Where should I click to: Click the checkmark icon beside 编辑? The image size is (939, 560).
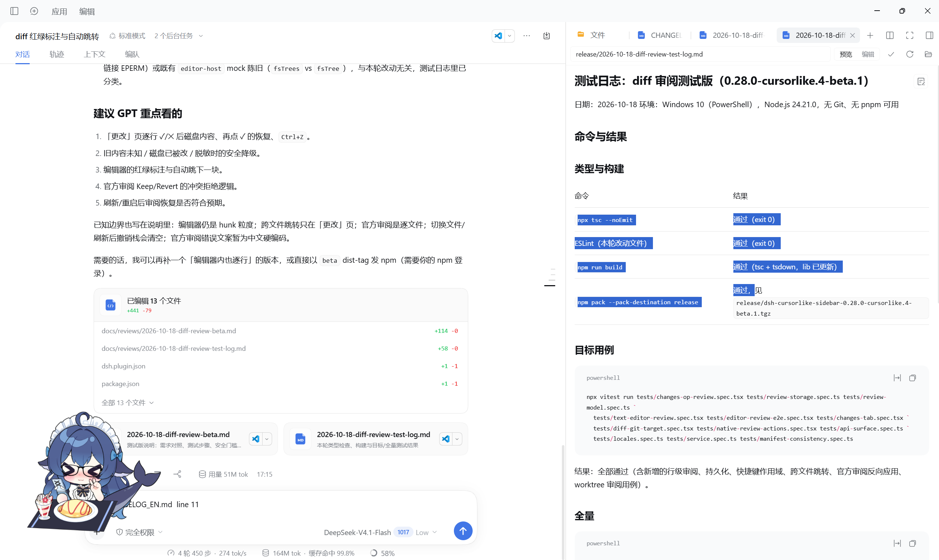coord(891,54)
